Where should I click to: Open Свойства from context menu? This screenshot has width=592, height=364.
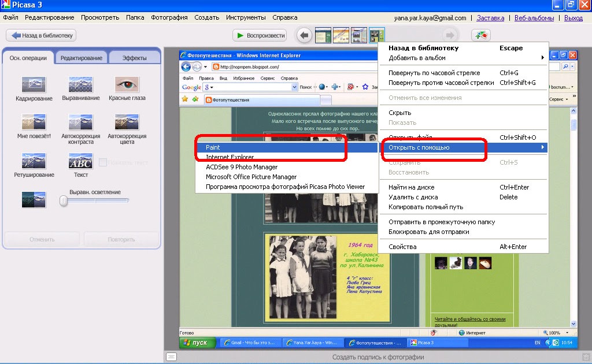[x=463, y=247]
